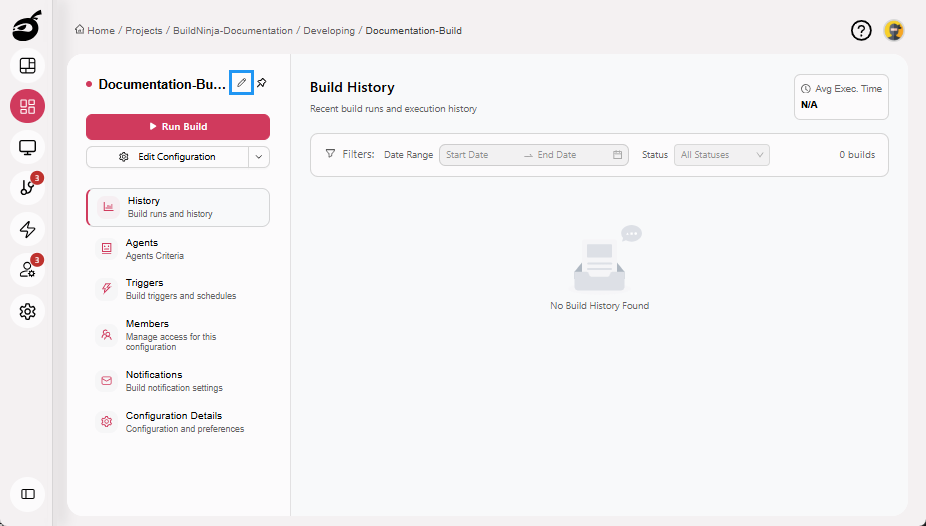926x526 pixels.
Task: Click the Documentation-Bu... configuration title
Action: click(x=162, y=84)
